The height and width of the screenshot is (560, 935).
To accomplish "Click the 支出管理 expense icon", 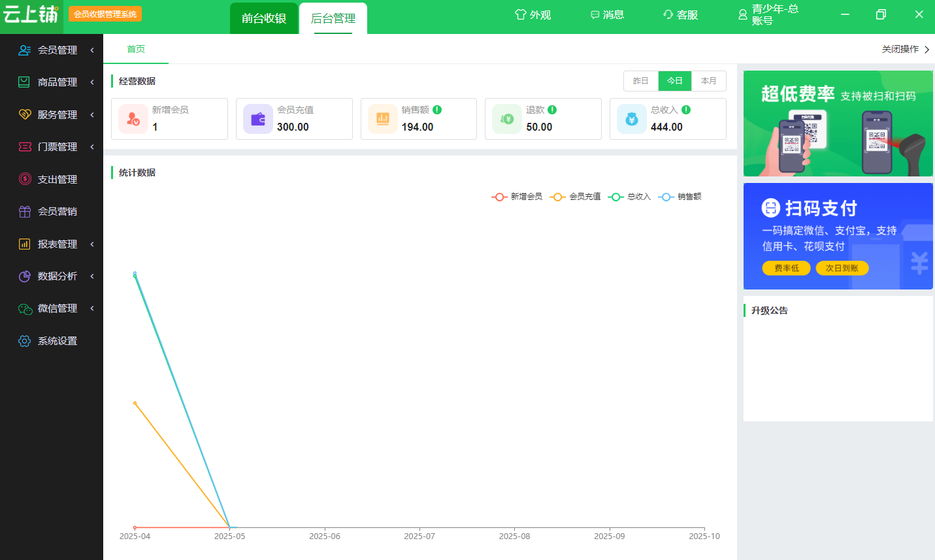I will [25, 179].
